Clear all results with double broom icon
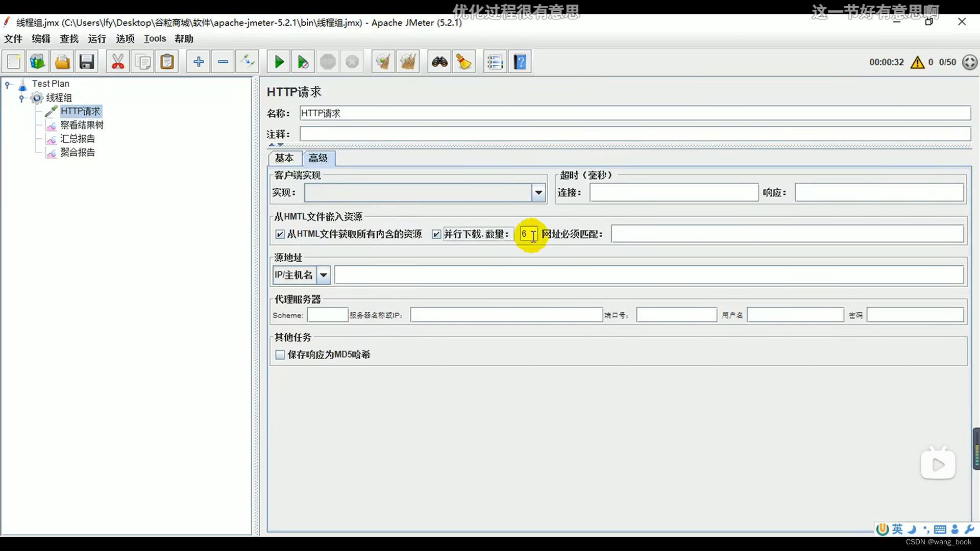Screen dimensions: 980x551 pos(408,62)
